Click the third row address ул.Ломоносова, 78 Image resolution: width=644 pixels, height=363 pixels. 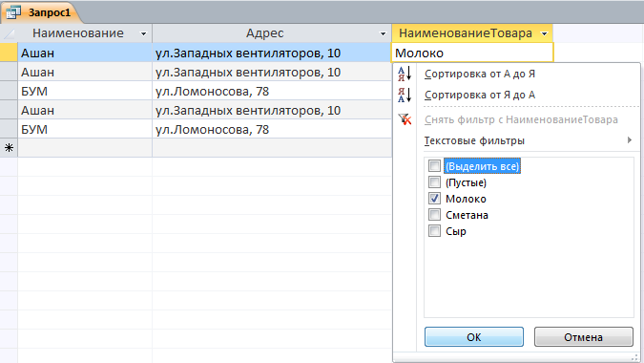click(272, 91)
